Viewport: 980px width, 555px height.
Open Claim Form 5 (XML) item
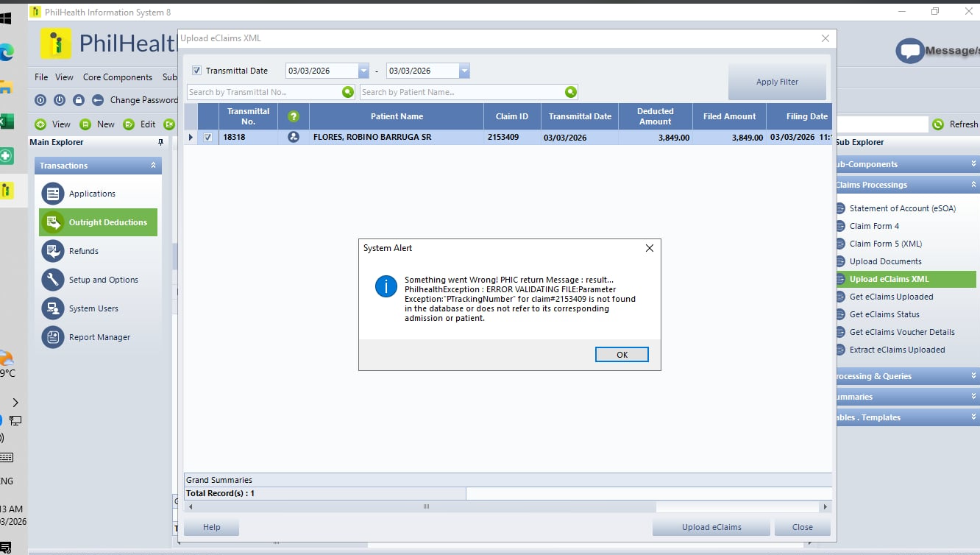tap(885, 244)
